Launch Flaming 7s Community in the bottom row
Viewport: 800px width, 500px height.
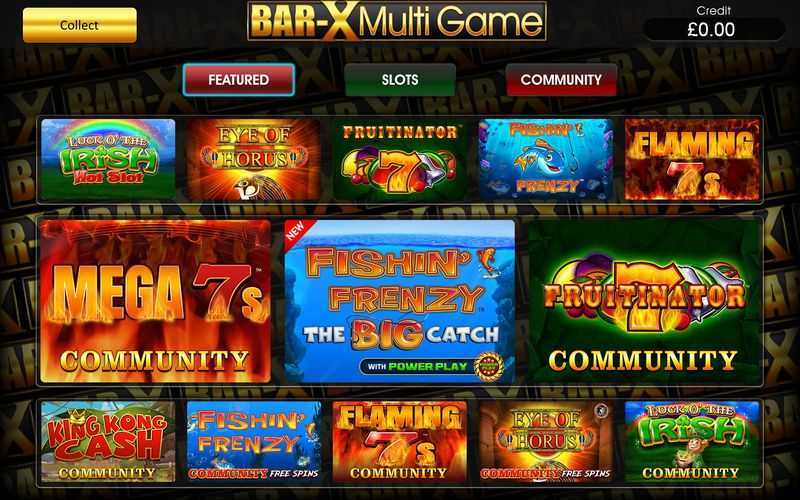coord(399,441)
